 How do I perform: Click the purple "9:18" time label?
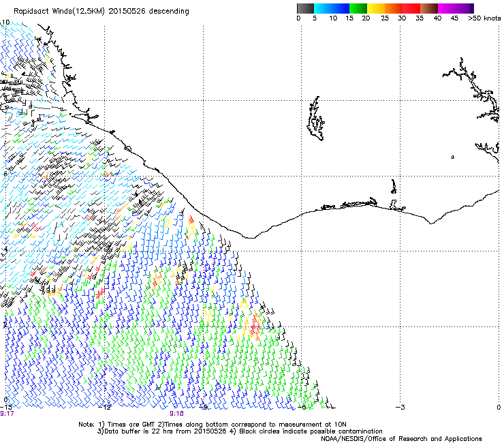pyautogui.click(x=177, y=414)
